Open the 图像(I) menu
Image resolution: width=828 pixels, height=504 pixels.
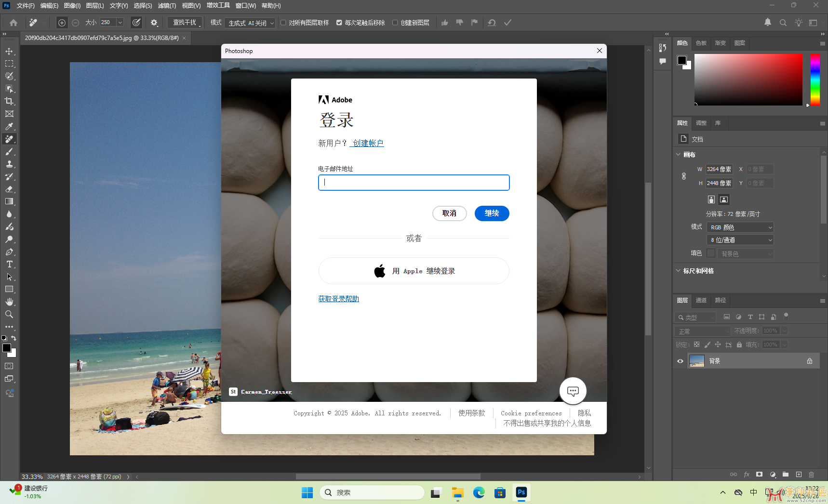pyautogui.click(x=72, y=6)
